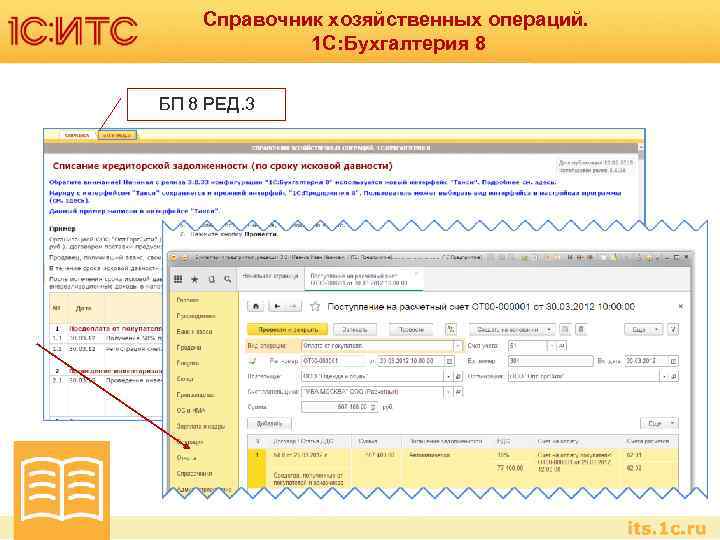
Task: Open the bank account card via the icon beside the field
Action: coord(458,392)
